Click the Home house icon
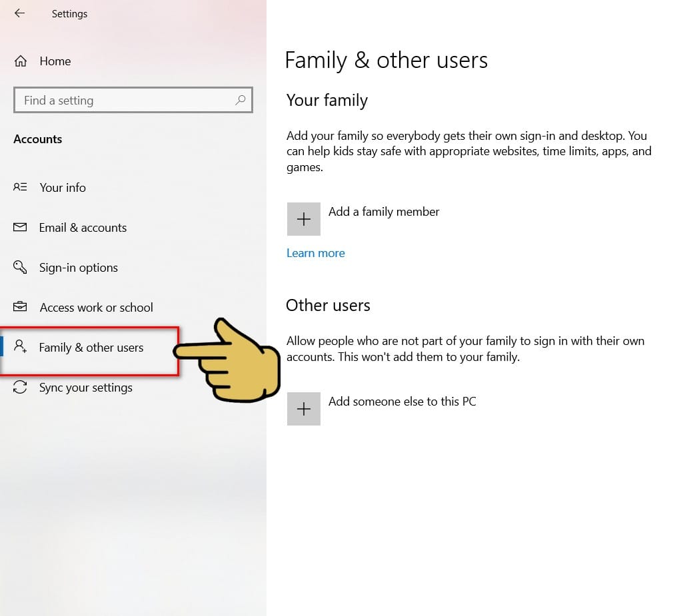Viewport: 689px width, 616px height. pos(20,61)
